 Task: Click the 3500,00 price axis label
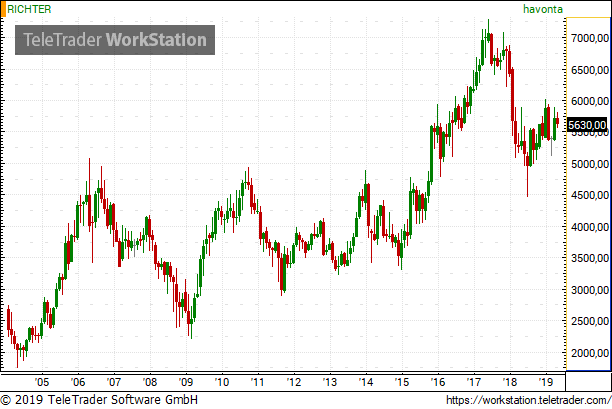(x=590, y=258)
